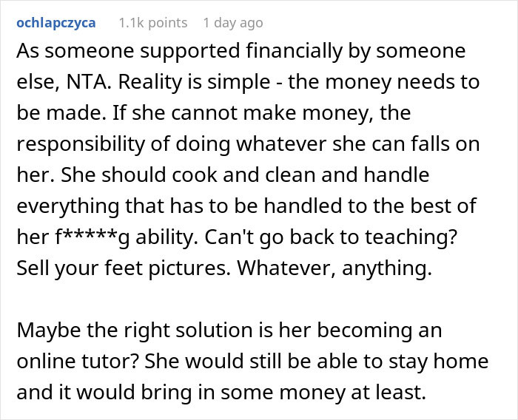Click the last line about bringing in money
518x420 pixels.
tap(221, 392)
